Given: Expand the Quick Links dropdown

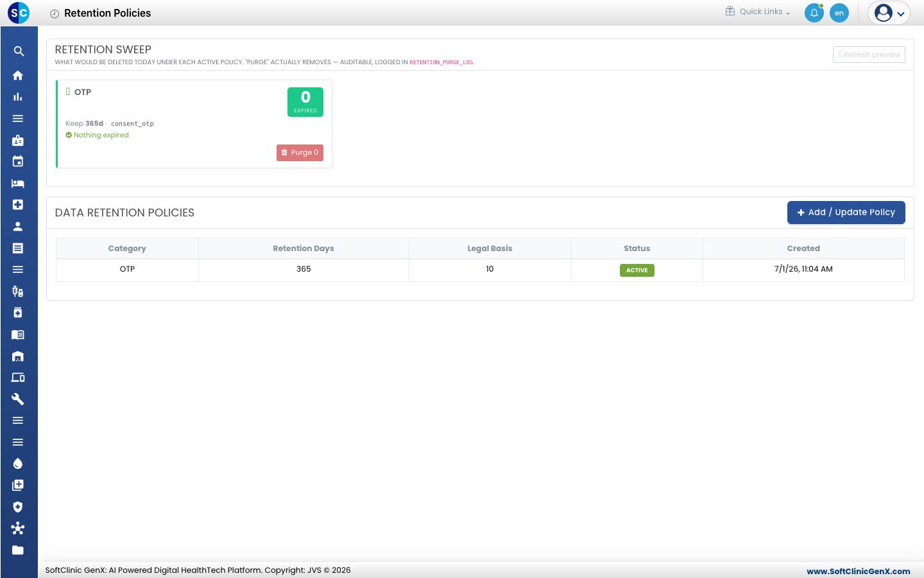Looking at the screenshot, I should tap(758, 12).
